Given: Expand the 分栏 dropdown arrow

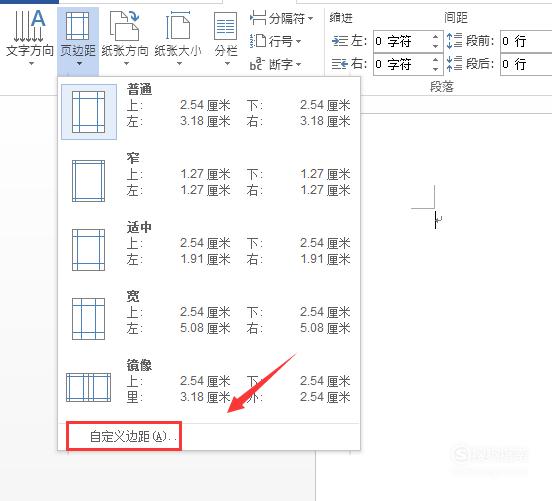Looking at the screenshot, I should pos(227,64).
